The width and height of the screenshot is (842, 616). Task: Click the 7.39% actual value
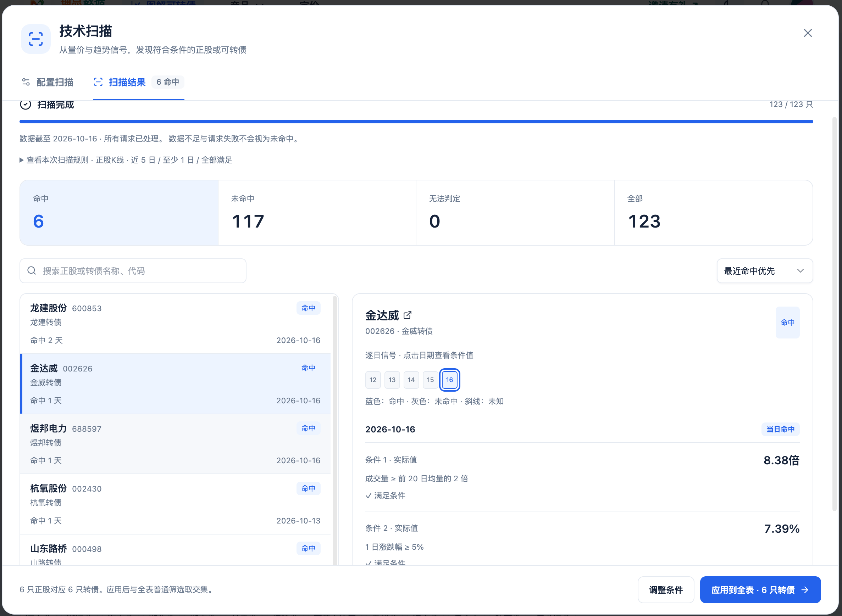pos(782,529)
